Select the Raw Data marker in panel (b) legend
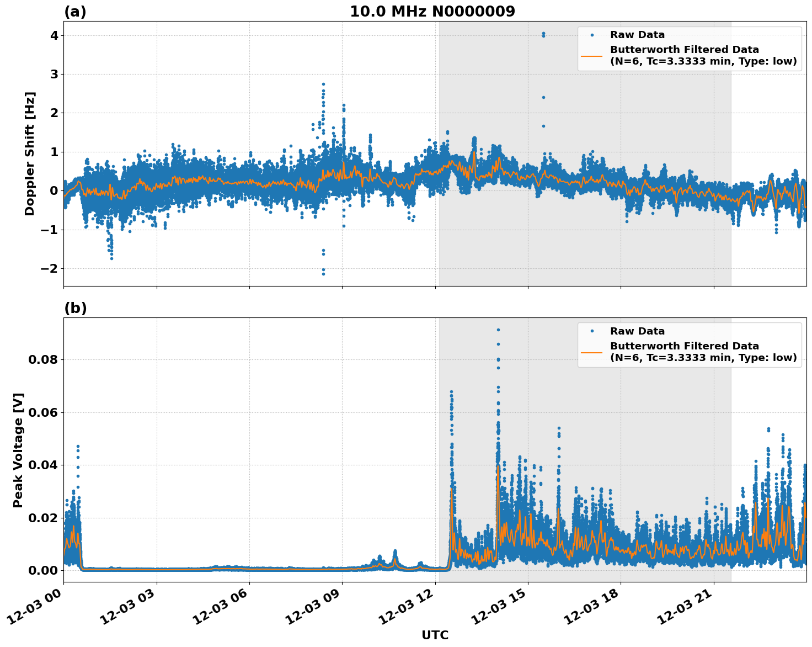The width and height of the screenshot is (812, 647). coord(593,330)
